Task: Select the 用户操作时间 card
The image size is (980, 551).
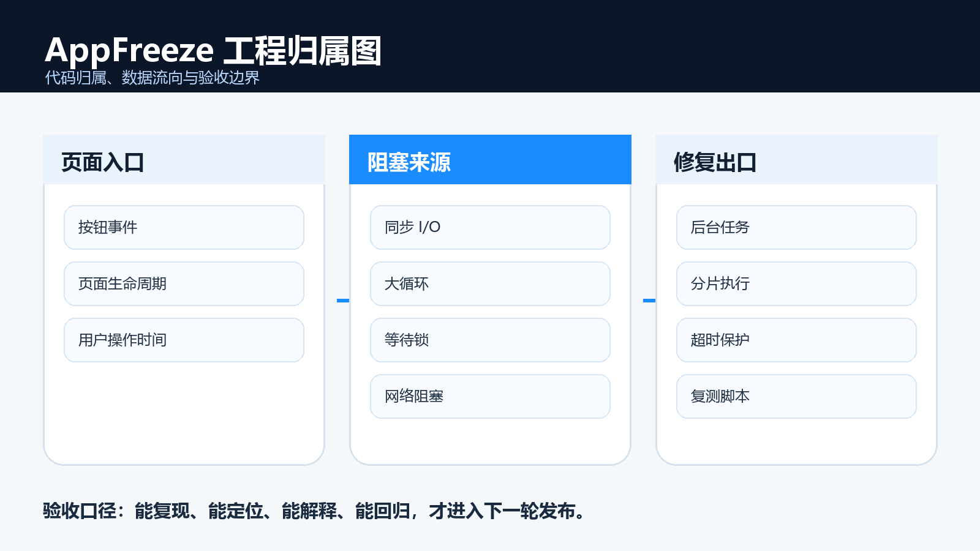Action: point(184,340)
